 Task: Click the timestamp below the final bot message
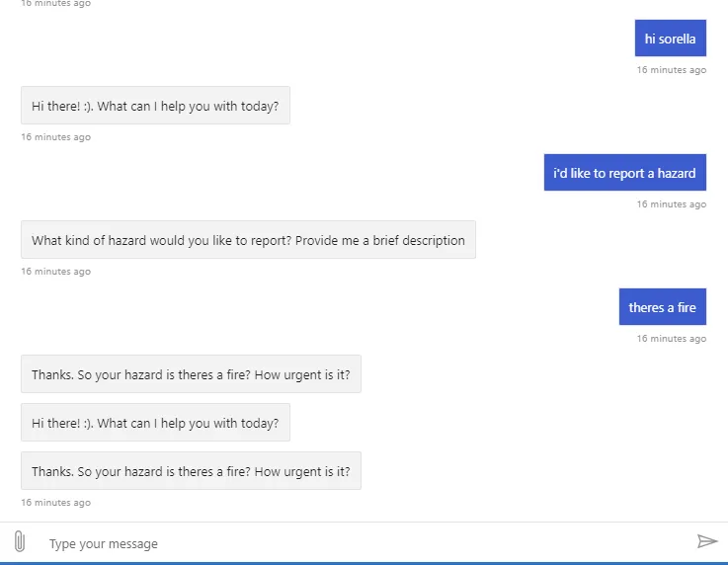click(x=55, y=503)
